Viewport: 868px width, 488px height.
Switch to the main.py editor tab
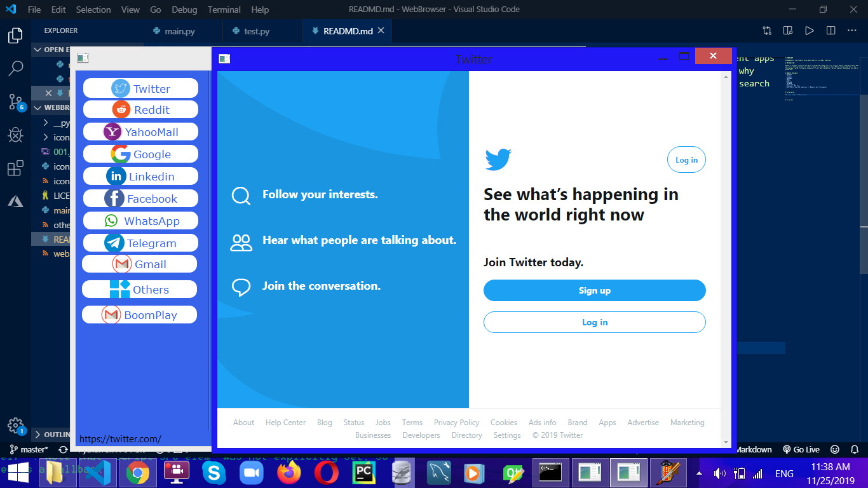[180, 30]
